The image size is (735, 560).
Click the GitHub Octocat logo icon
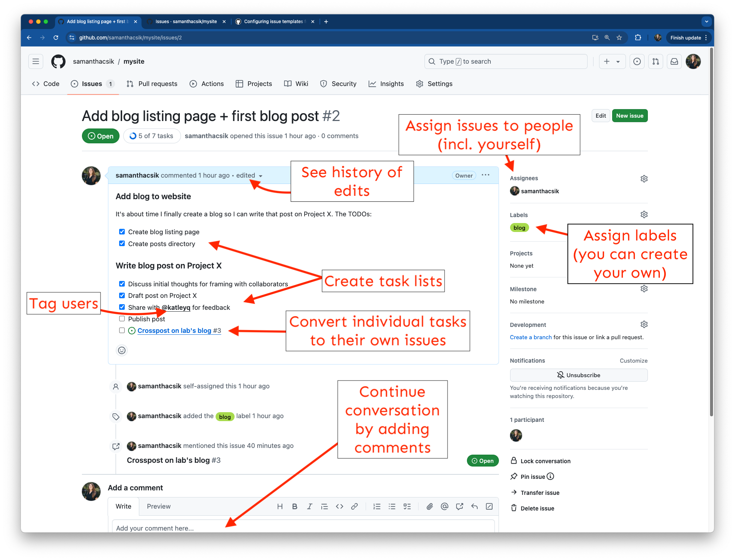pos(58,61)
